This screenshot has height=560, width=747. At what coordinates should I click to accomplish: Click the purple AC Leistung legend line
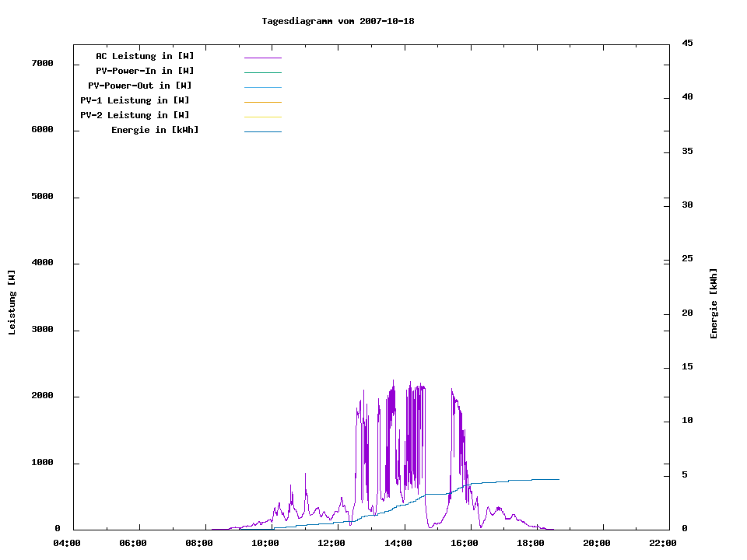click(x=262, y=58)
